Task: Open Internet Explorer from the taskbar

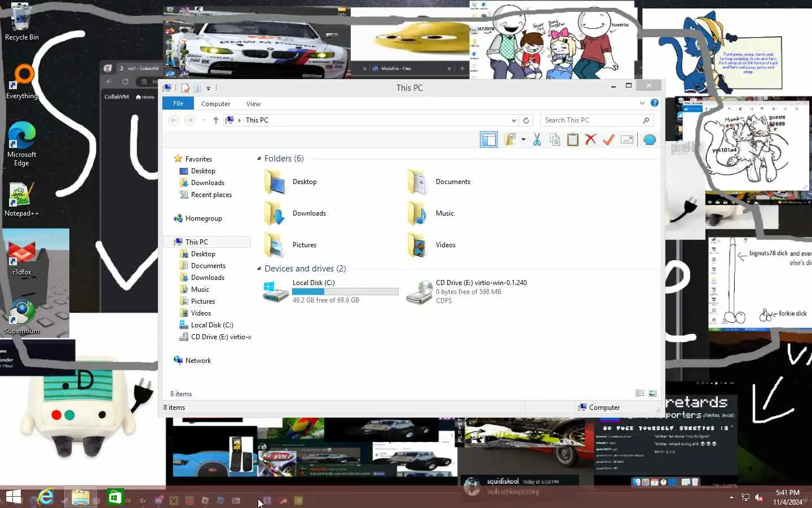Action: pos(45,497)
